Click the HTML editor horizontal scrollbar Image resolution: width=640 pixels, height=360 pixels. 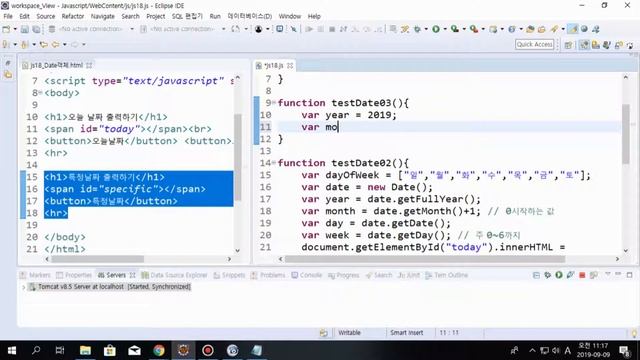98,259
